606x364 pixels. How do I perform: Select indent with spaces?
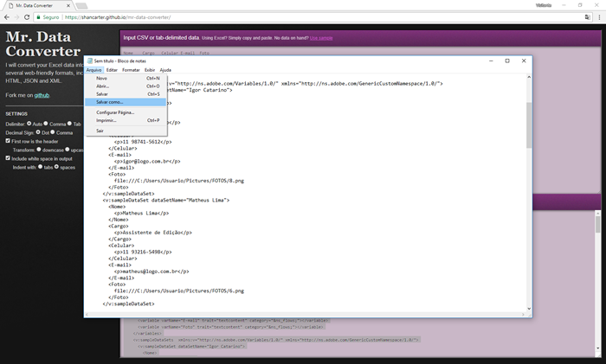coord(56,167)
